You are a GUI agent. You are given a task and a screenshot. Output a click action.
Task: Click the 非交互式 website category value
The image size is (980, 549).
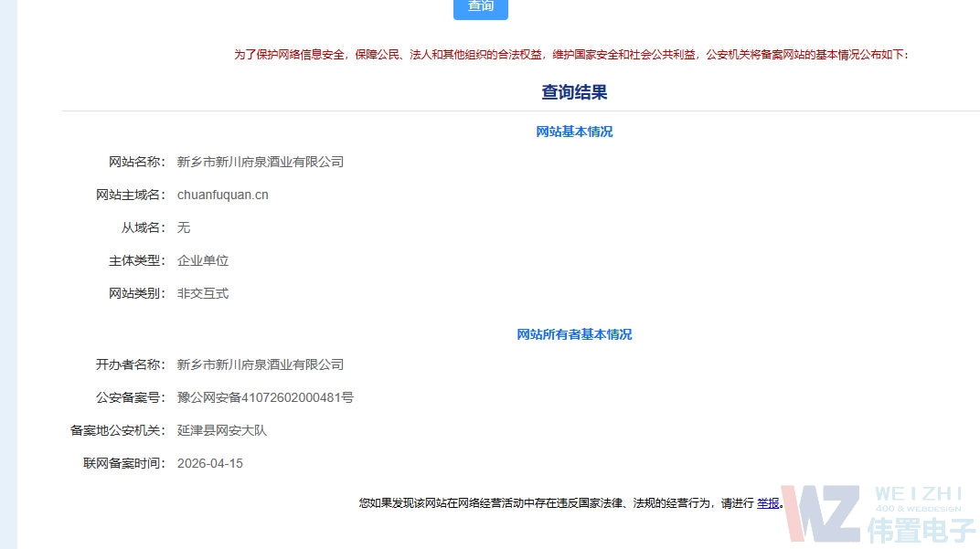pos(203,293)
